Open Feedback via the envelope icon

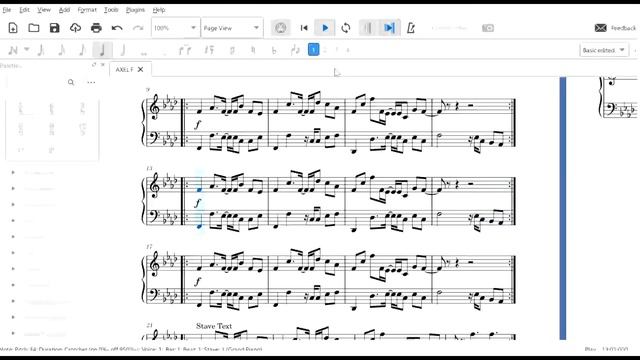click(x=600, y=28)
